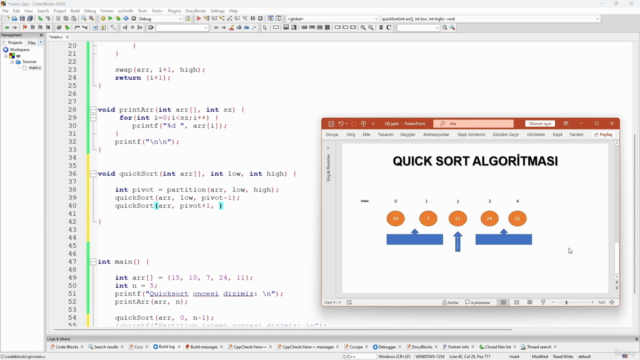
Task: Select Normal view in PowerPoint status bar
Action: pyautogui.click(x=503, y=302)
